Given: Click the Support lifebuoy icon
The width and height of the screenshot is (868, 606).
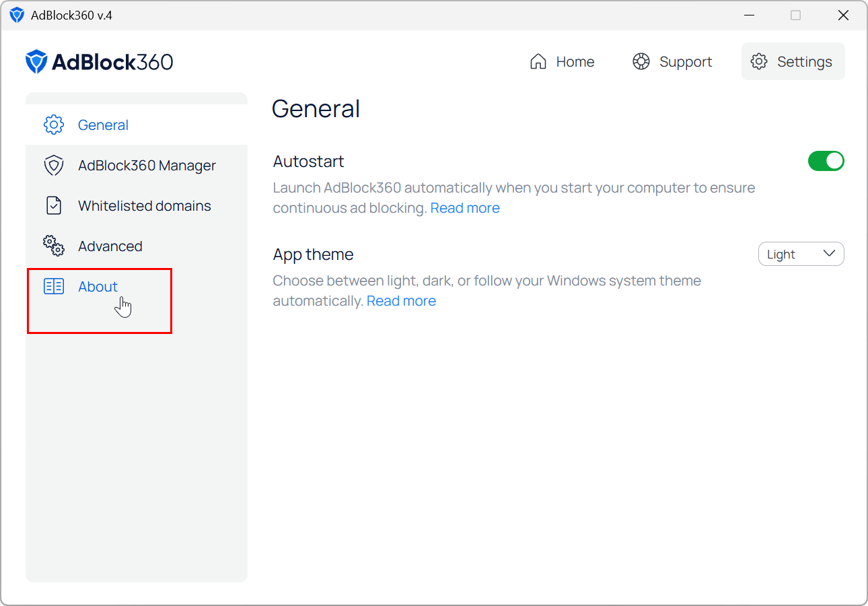Looking at the screenshot, I should point(641,62).
